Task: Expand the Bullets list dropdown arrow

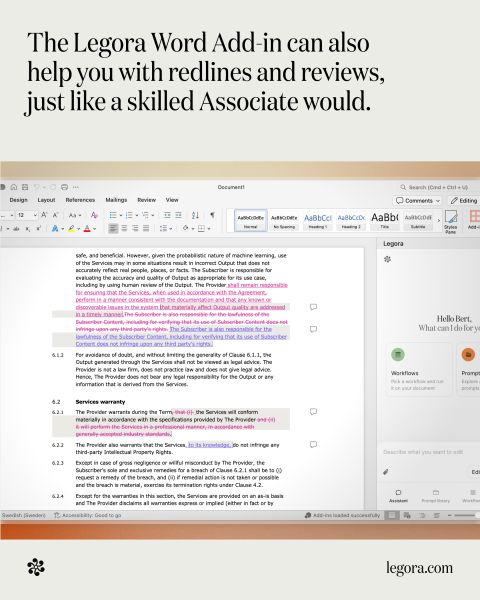Action: (x=121, y=215)
